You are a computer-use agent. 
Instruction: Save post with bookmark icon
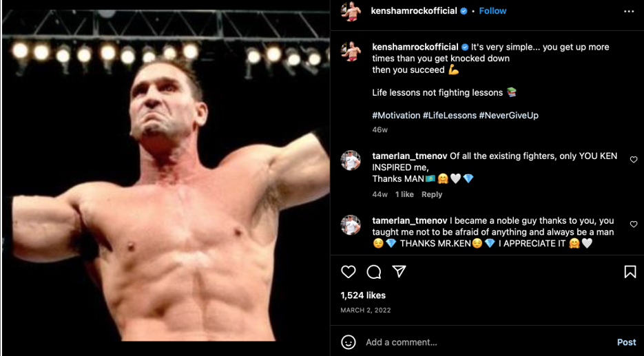630,272
